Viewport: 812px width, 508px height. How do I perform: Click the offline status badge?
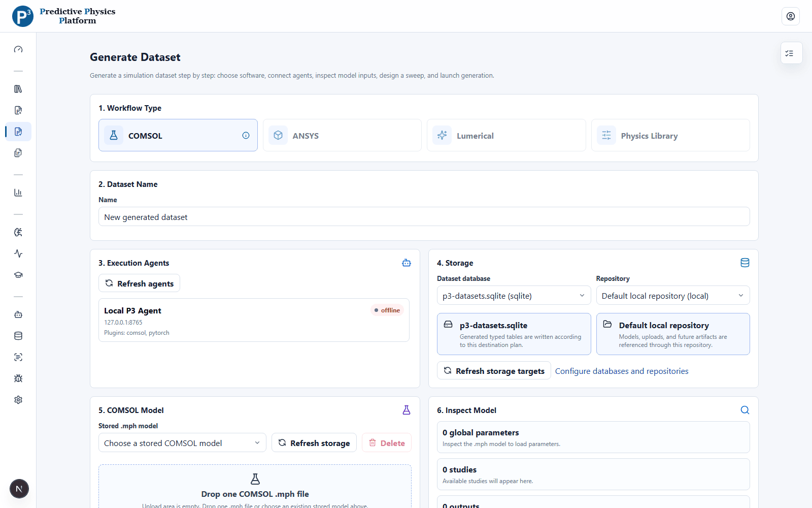[x=387, y=310]
